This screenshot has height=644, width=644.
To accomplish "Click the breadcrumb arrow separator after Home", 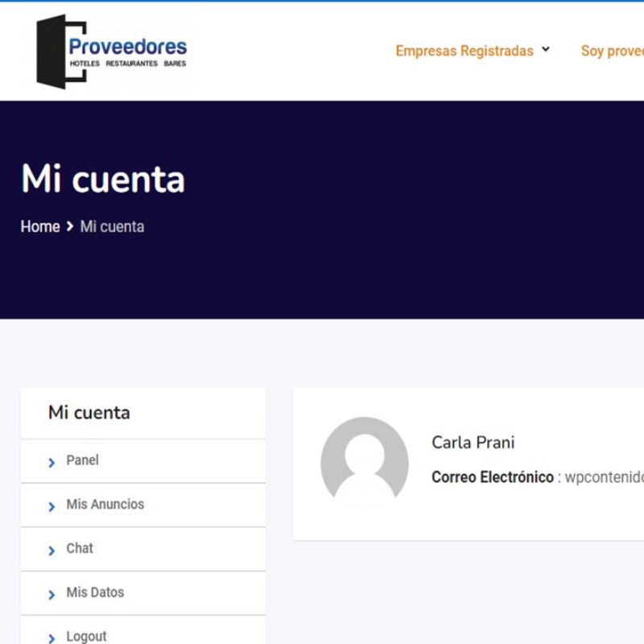I will point(70,227).
